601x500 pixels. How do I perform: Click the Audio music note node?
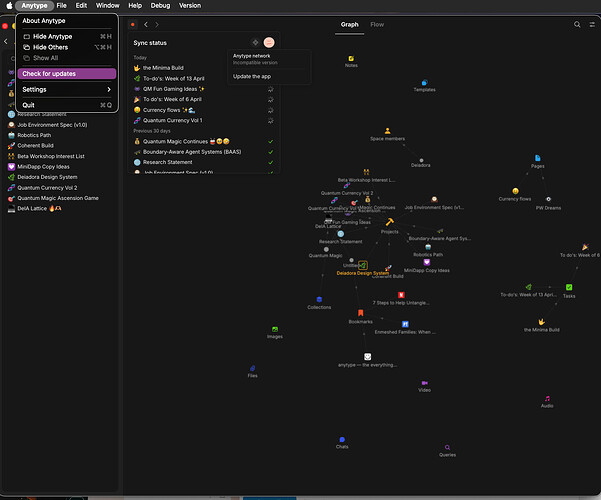[x=547, y=398]
